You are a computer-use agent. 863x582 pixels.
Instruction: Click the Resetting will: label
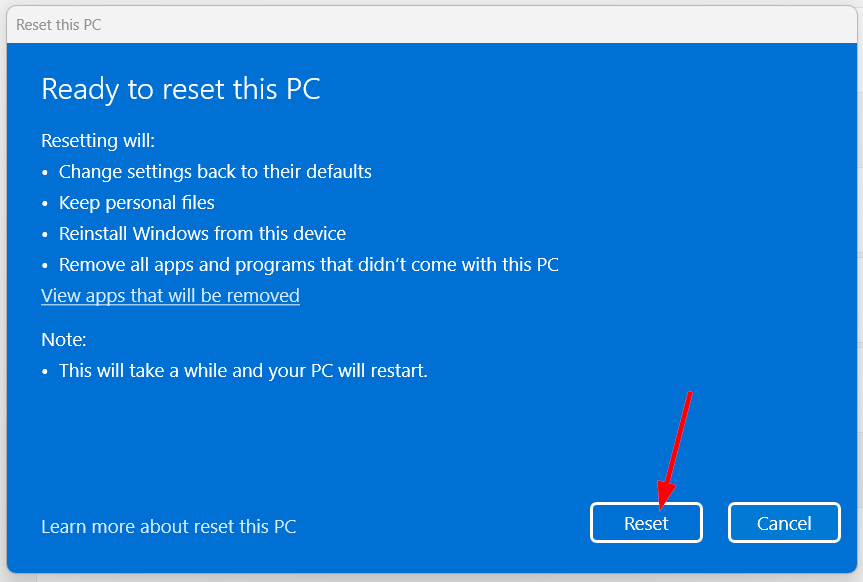click(x=98, y=140)
